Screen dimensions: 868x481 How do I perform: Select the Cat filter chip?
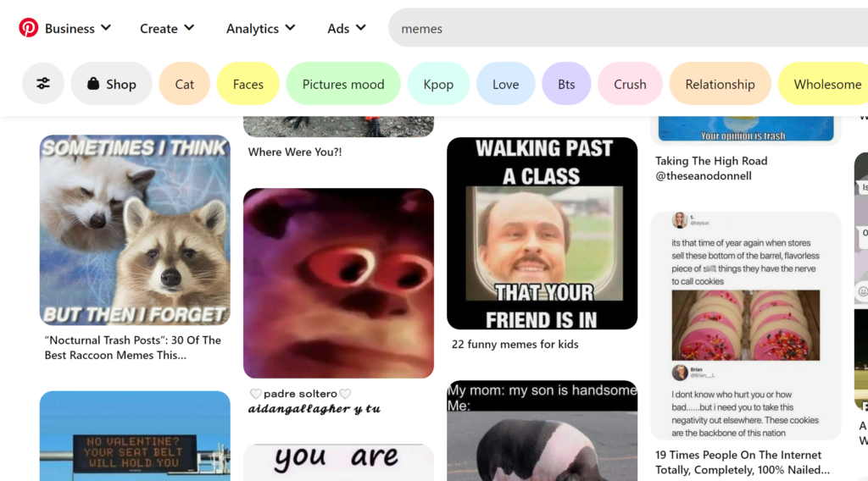point(184,84)
